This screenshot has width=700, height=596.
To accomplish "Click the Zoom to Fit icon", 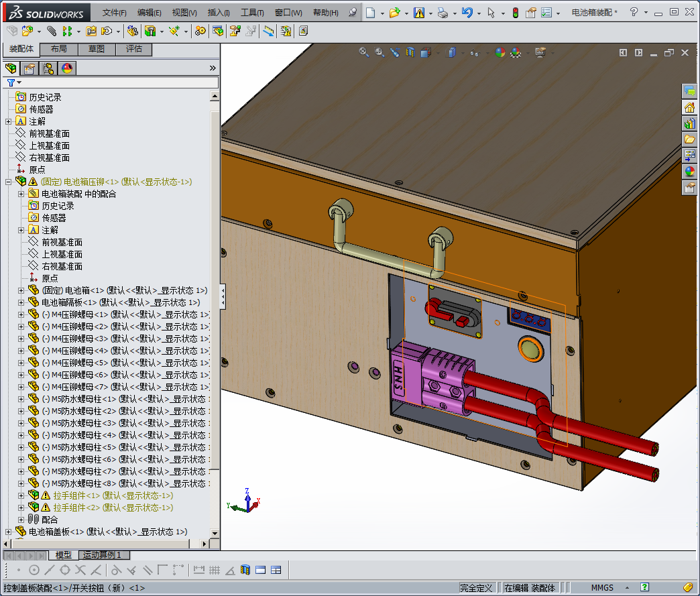I will pyautogui.click(x=364, y=53).
